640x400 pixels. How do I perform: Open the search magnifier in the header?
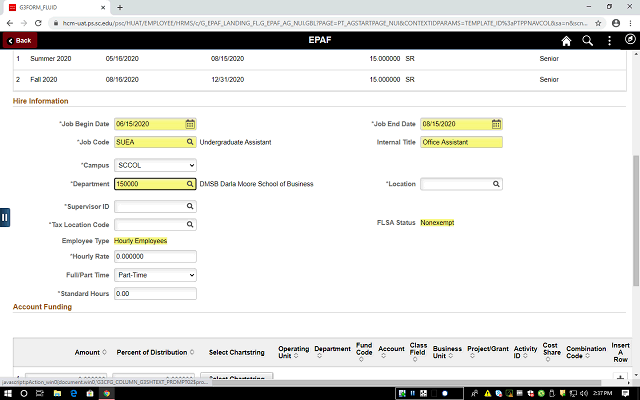pos(588,41)
